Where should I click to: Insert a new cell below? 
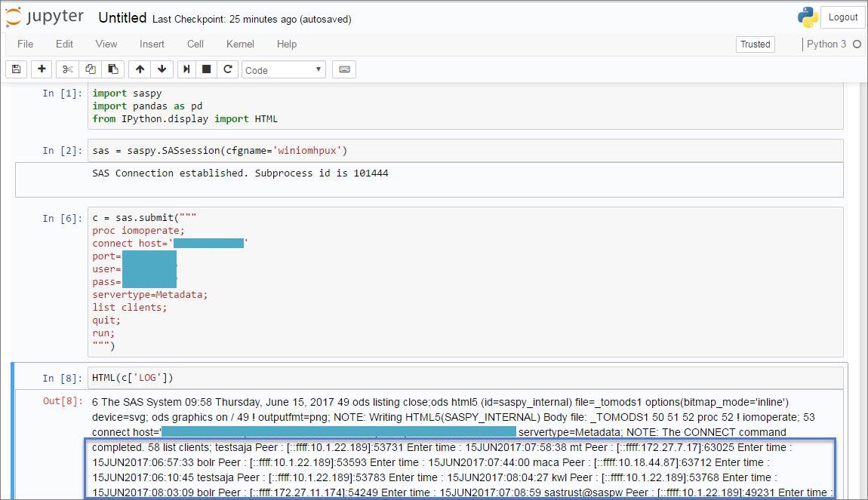pos(42,69)
